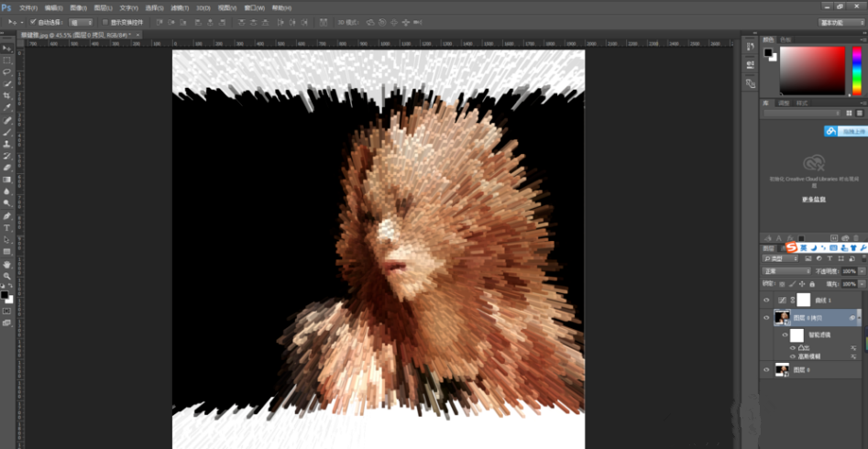Image resolution: width=868 pixels, height=449 pixels.
Task: Hide the 曲线 1 layer
Action: click(767, 300)
